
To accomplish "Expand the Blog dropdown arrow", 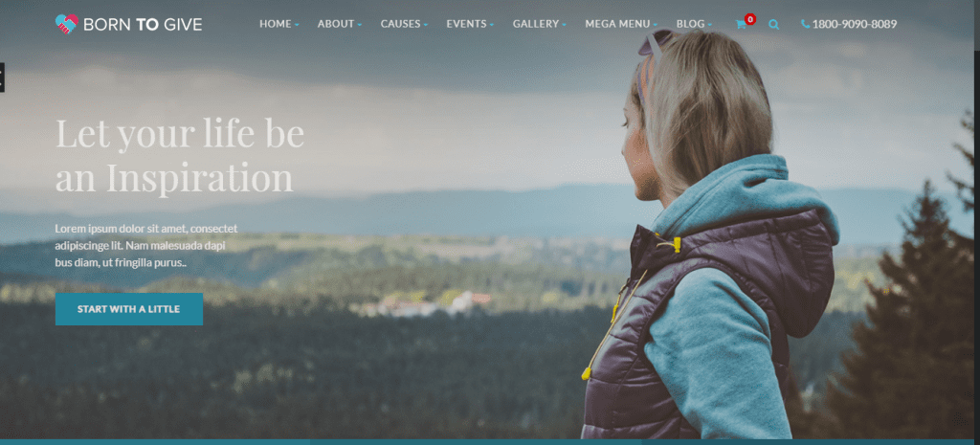I will tap(710, 25).
